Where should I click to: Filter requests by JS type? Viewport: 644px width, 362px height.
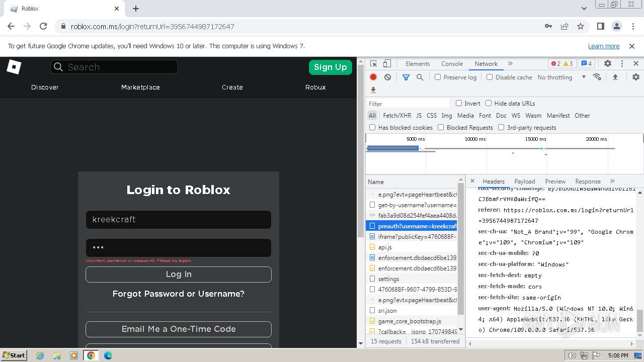[x=419, y=116]
